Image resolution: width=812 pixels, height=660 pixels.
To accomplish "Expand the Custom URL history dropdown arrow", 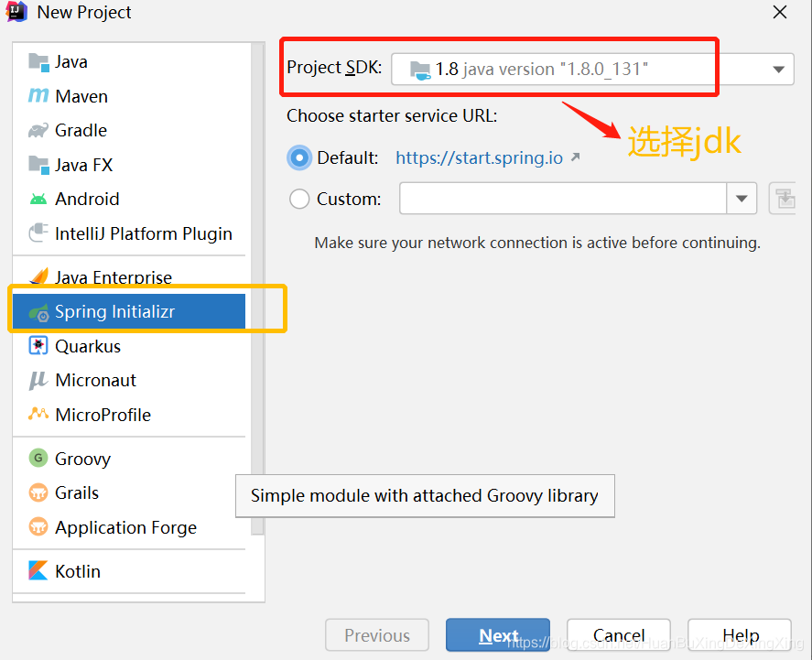I will point(742,199).
